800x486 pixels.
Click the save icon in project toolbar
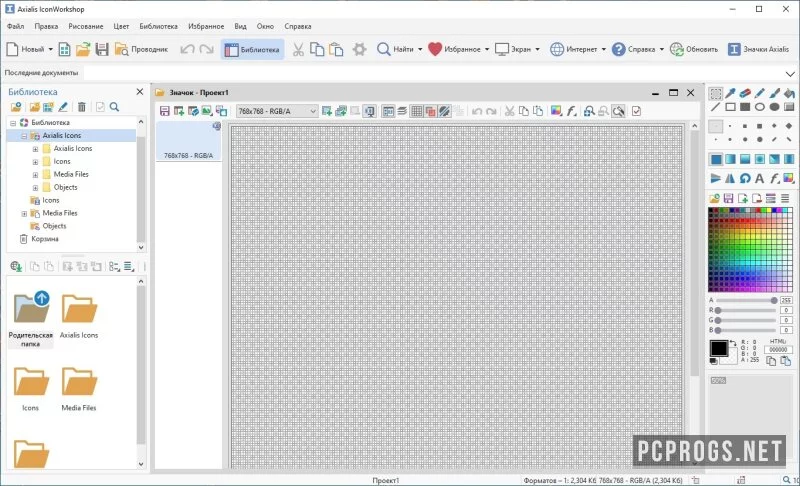coord(164,111)
